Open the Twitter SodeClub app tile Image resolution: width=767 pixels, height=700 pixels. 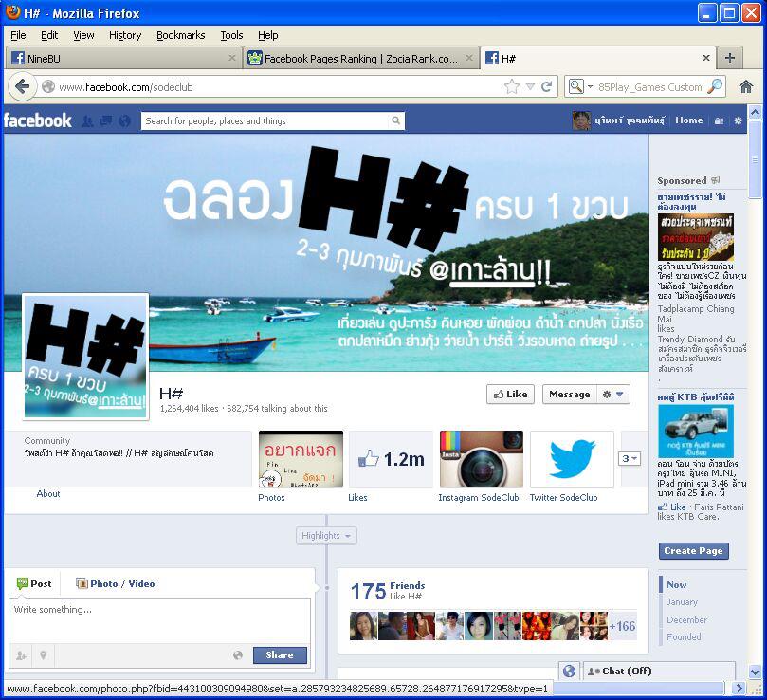coord(571,459)
